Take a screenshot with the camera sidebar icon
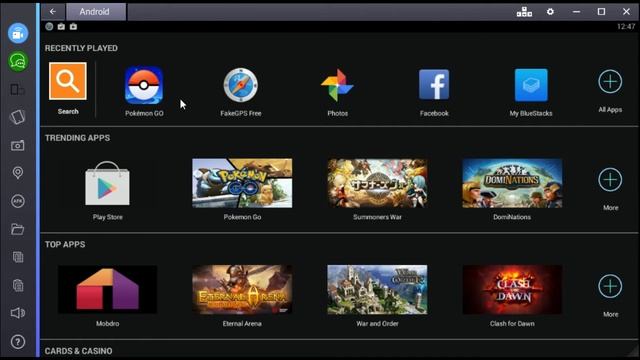The width and height of the screenshot is (640, 360). [18, 145]
